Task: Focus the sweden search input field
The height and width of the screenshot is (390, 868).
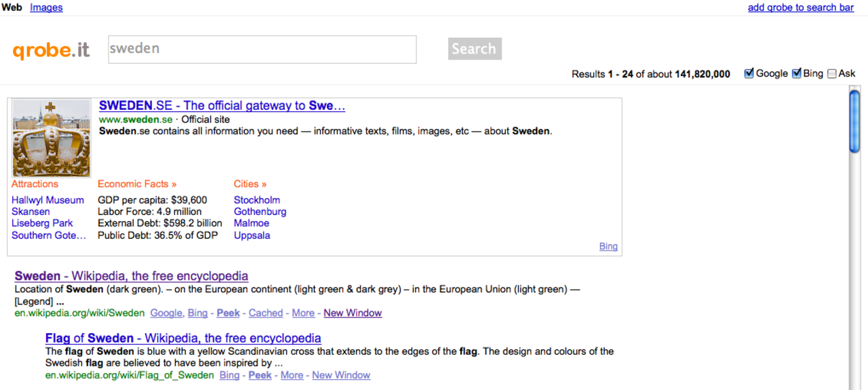Action: [262, 50]
